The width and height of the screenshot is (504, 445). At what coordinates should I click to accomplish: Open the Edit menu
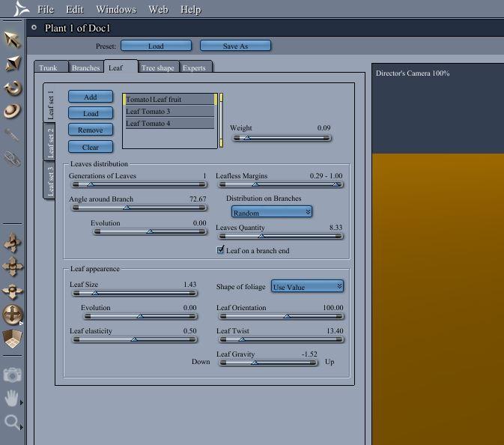tap(75, 9)
